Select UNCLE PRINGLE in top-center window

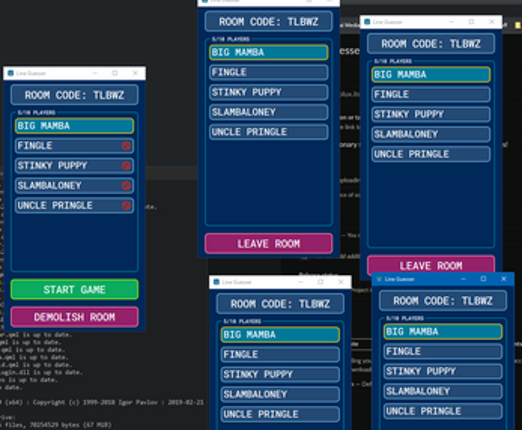269,132
